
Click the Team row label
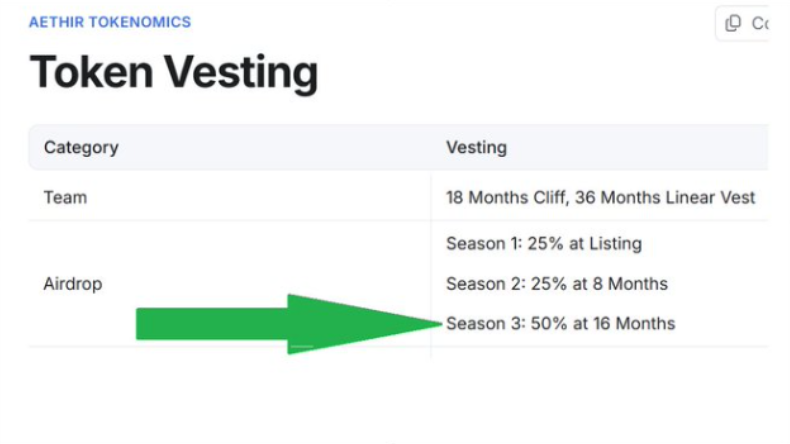[x=65, y=197]
